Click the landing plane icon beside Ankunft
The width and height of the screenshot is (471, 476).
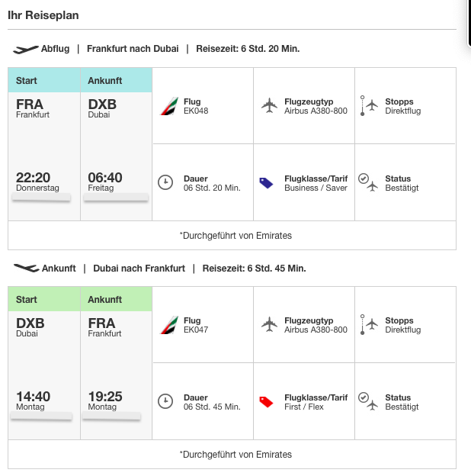point(26,269)
